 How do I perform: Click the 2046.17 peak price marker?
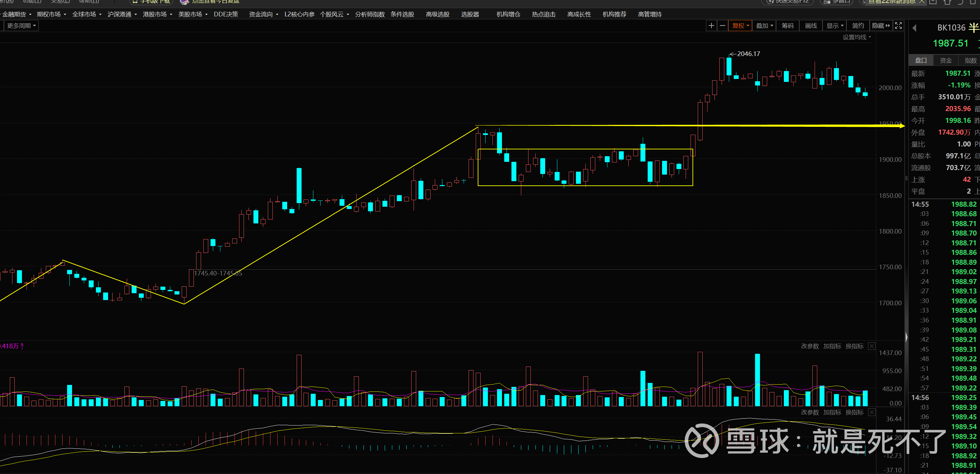coord(748,54)
